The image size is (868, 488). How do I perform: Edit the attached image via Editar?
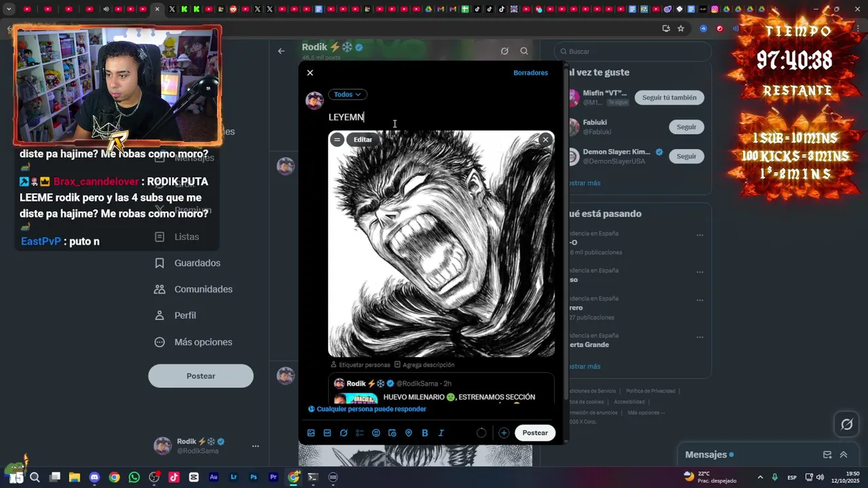pos(363,140)
